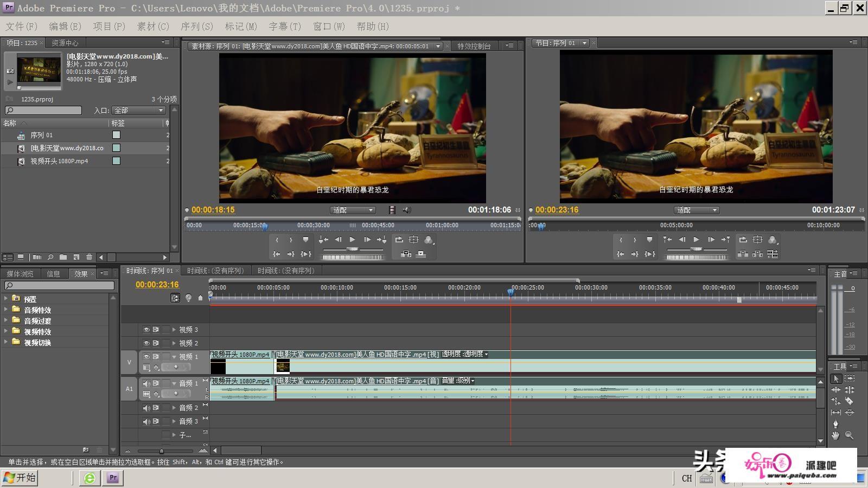Click source monitor shuttle slider

point(353,249)
